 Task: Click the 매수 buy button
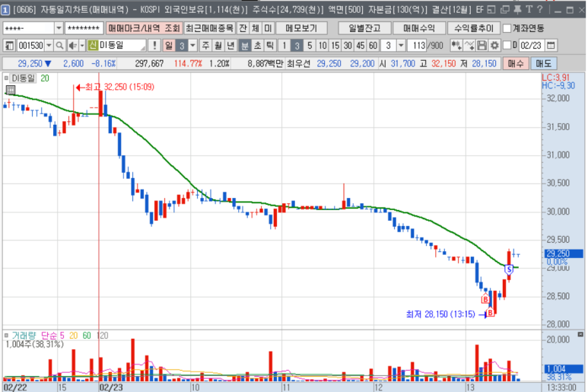click(516, 63)
